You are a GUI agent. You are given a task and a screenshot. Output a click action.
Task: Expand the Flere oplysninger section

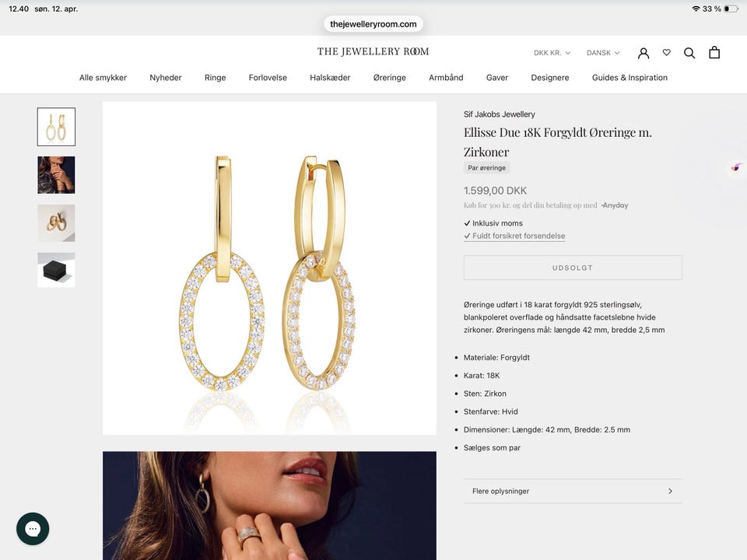pyautogui.click(x=573, y=491)
